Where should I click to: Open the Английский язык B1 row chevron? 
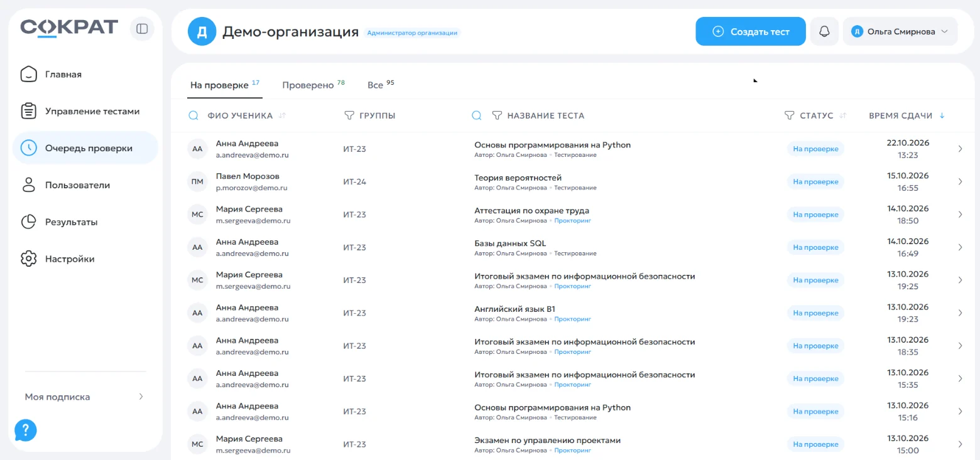960,313
